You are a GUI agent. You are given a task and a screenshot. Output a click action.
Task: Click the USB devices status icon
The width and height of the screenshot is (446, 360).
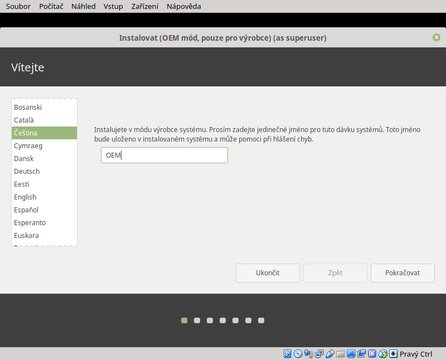(x=330, y=354)
